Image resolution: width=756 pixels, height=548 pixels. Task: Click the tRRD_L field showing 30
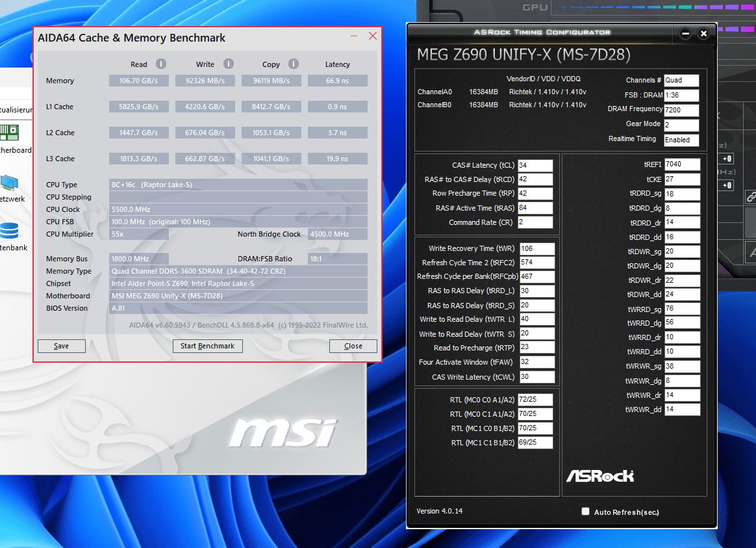[537, 291]
